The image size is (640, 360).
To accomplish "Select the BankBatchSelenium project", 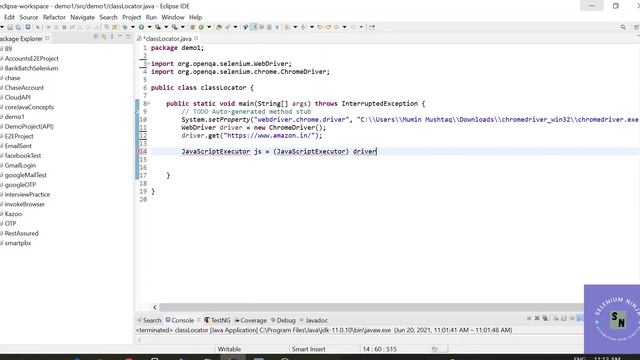I will (x=31, y=68).
